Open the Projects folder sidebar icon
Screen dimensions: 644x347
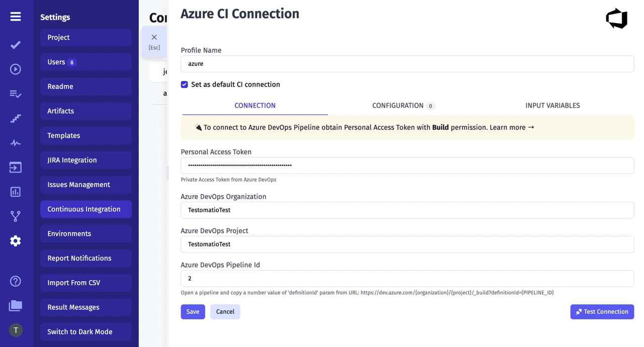(x=16, y=305)
